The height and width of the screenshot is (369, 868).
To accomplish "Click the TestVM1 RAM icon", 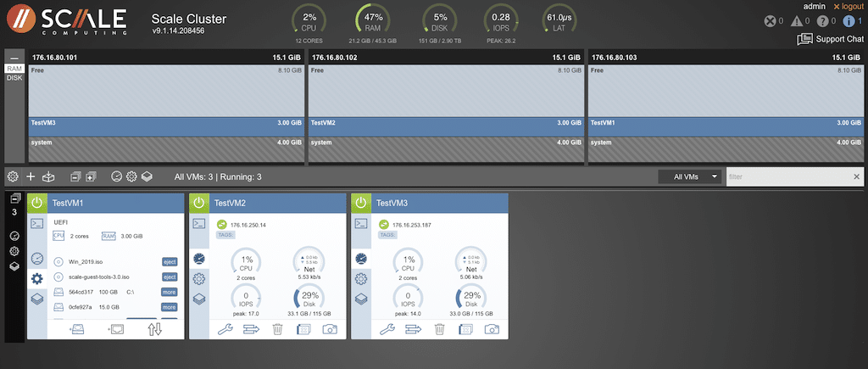I will click(108, 236).
